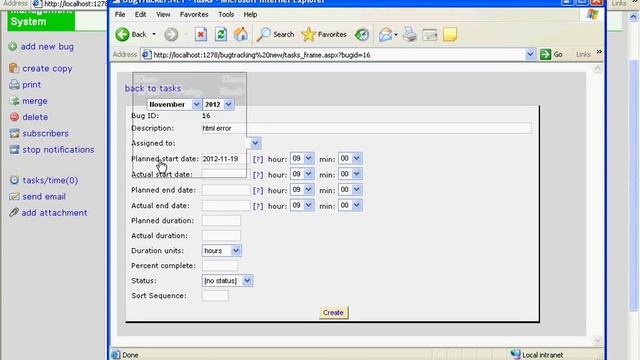
Task: Open the Edit menu
Action: pyautogui.click(x=140, y=14)
